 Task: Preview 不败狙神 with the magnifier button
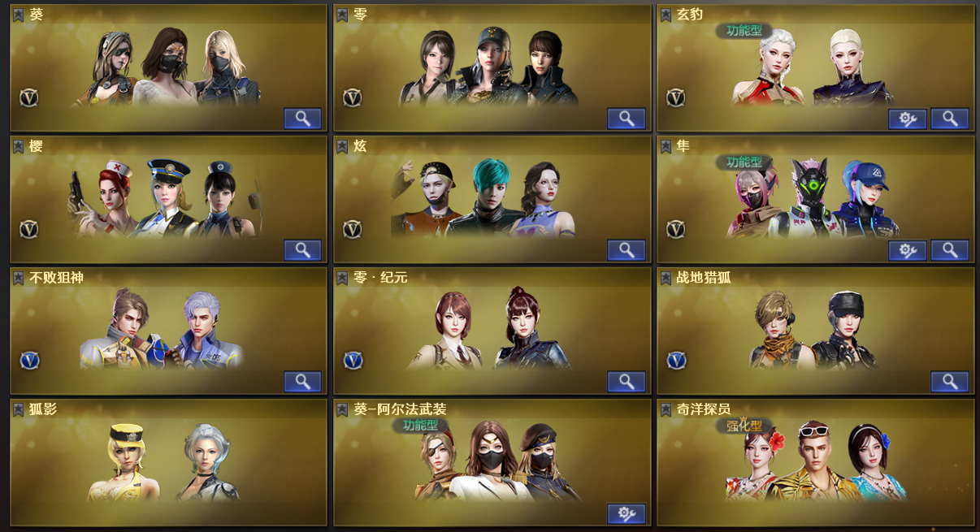[302, 382]
